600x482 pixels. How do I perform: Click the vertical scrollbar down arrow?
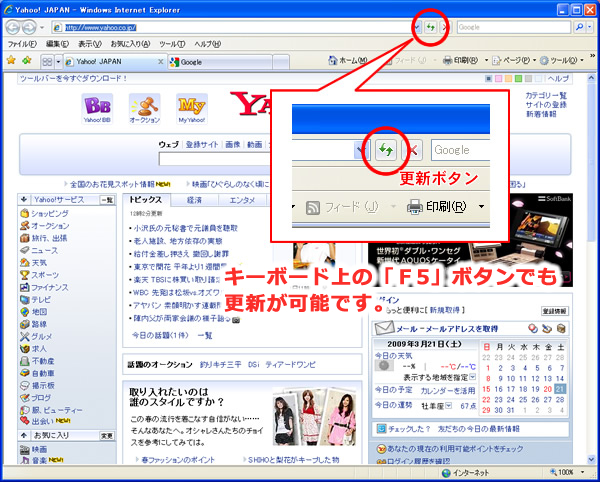pos(591,459)
